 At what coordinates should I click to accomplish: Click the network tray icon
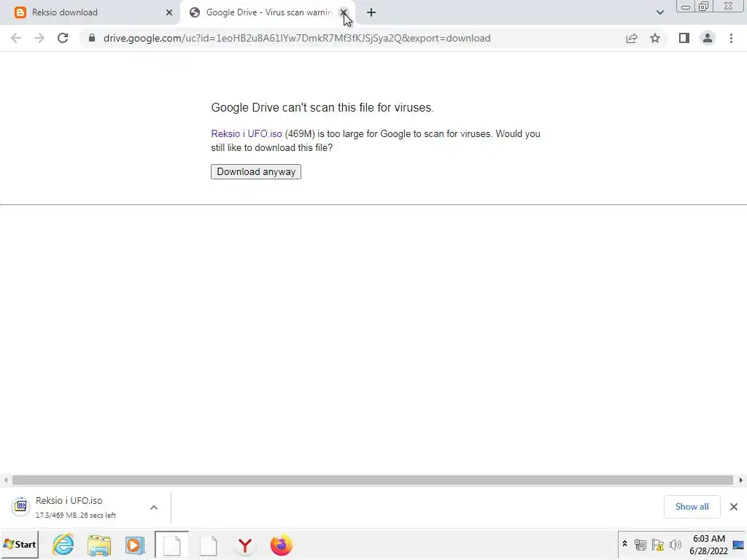640,544
